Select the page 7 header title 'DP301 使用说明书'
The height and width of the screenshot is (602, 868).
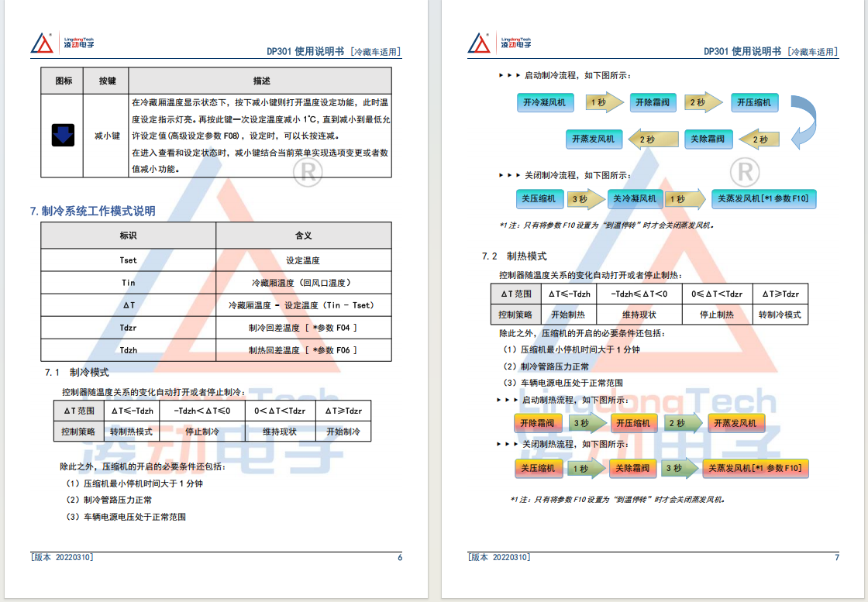click(742, 51)
